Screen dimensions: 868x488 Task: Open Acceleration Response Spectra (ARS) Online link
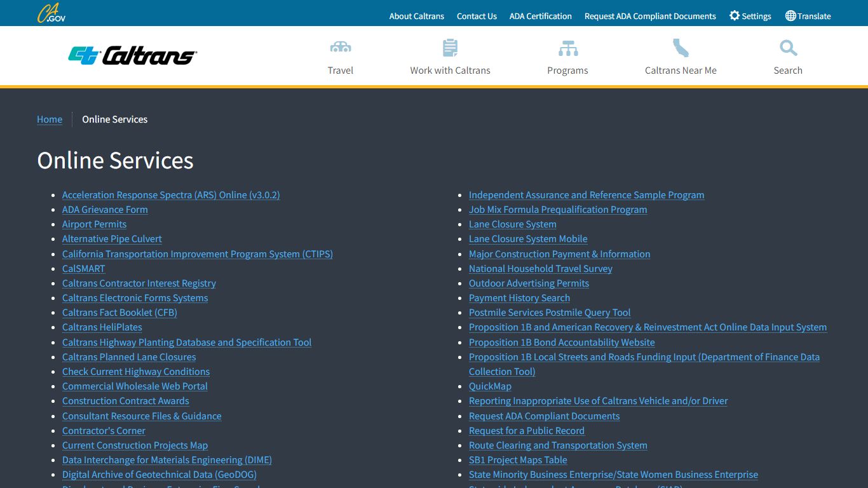coord(171,195)
